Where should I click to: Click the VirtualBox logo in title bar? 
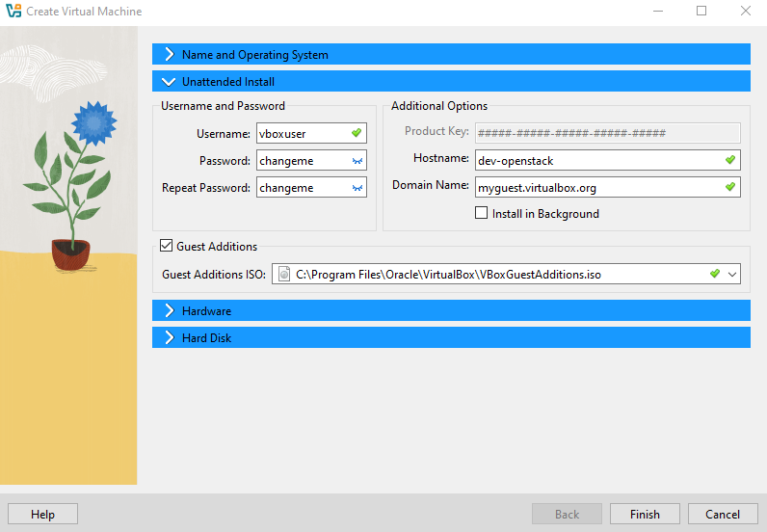[14, 12]
